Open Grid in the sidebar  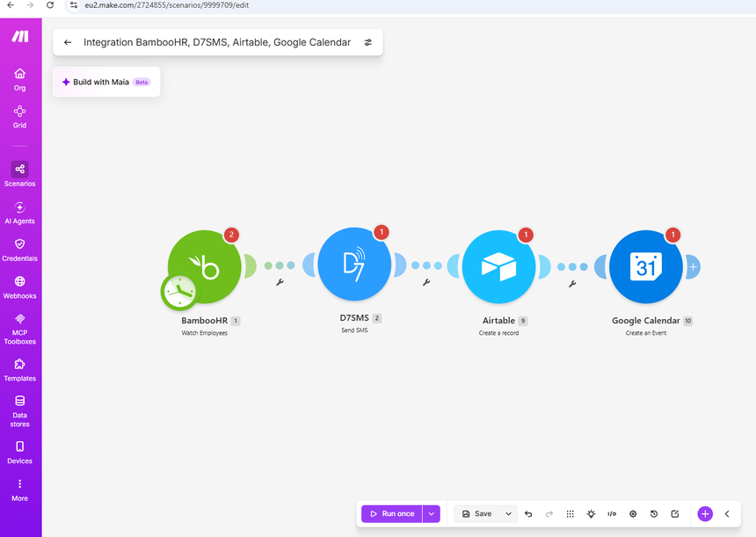pyautogui.click(x=19, y=117)
